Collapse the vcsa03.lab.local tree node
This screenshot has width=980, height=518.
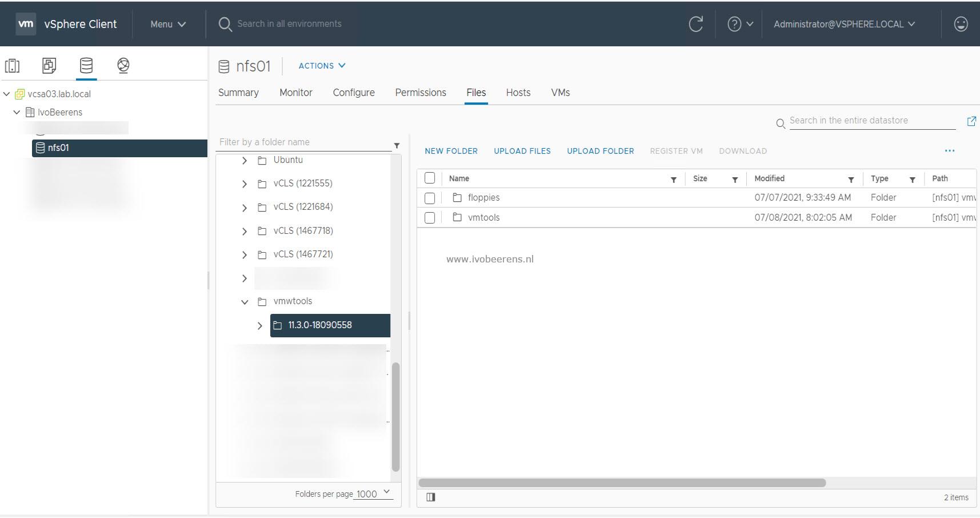[x=7, y=94]
